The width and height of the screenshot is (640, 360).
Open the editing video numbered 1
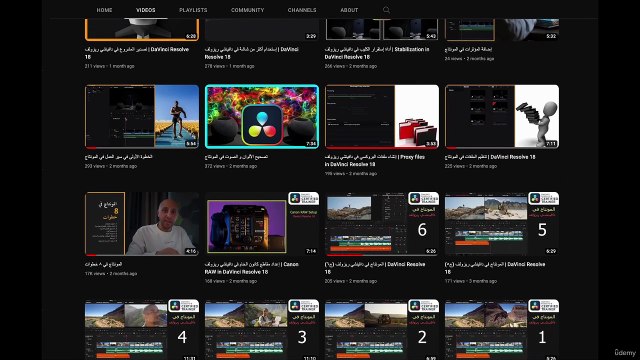pos(502,330)
